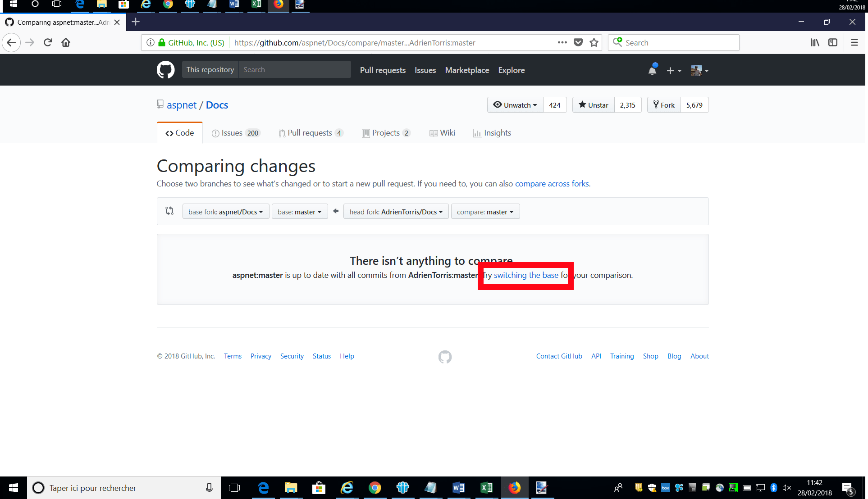Open the base fork aspnet/Docs dropdown
The image size is (868, 499).
[x=225, y=211]
